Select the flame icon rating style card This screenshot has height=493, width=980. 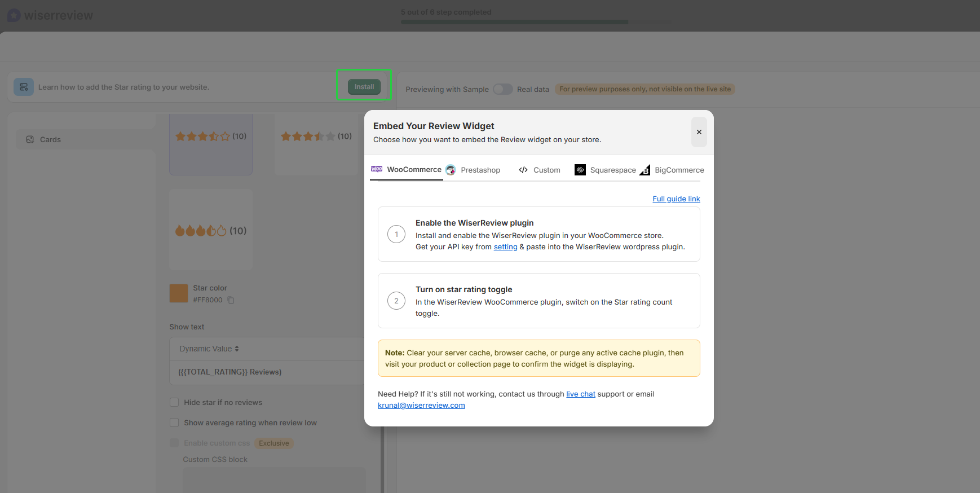tap(211, 230)
